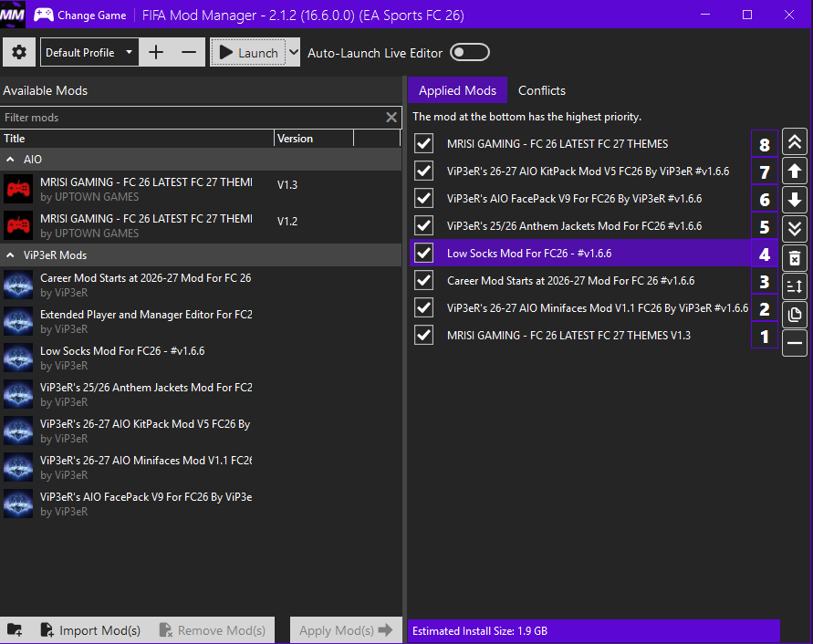Viewport: 813px width, 644px height.
Task: Uncheck the Low Socks Mod applied mod
Action: [423, 253]
